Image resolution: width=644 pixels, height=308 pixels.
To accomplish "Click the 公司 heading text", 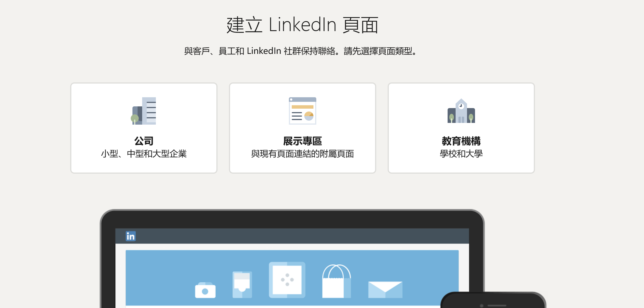I will click(x=144, y=141).
